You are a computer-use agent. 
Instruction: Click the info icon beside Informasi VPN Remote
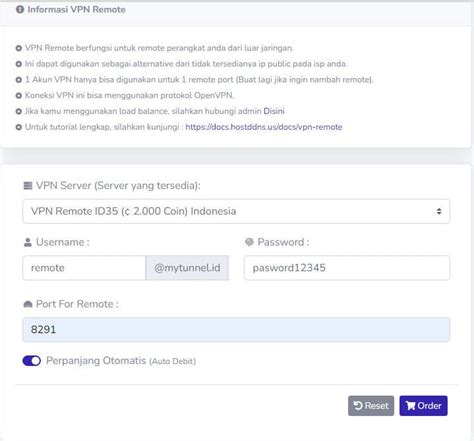(x=20, y=9)
